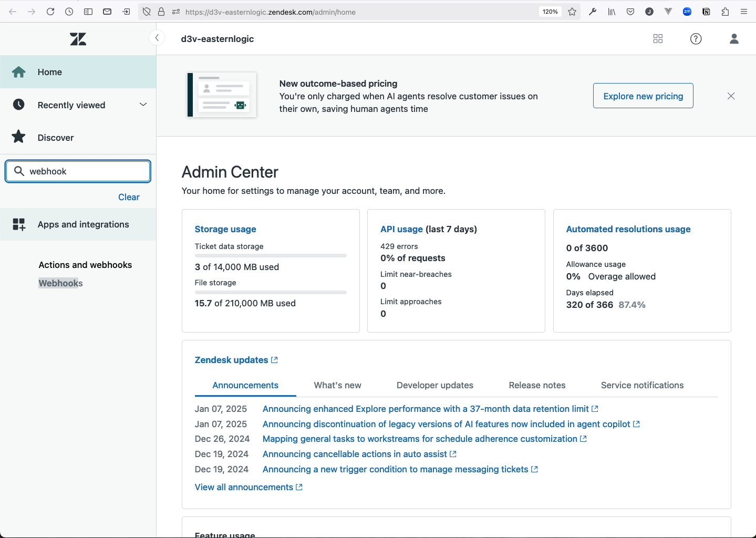Open the user profile icon
This screenshot has height=538, width=756.
[x=734, y=38]
